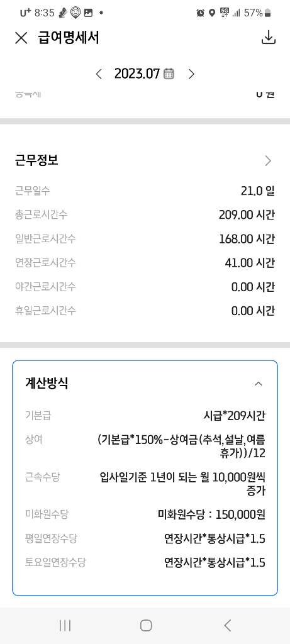Tap the location icon in status bar

(x=212, y=13)
